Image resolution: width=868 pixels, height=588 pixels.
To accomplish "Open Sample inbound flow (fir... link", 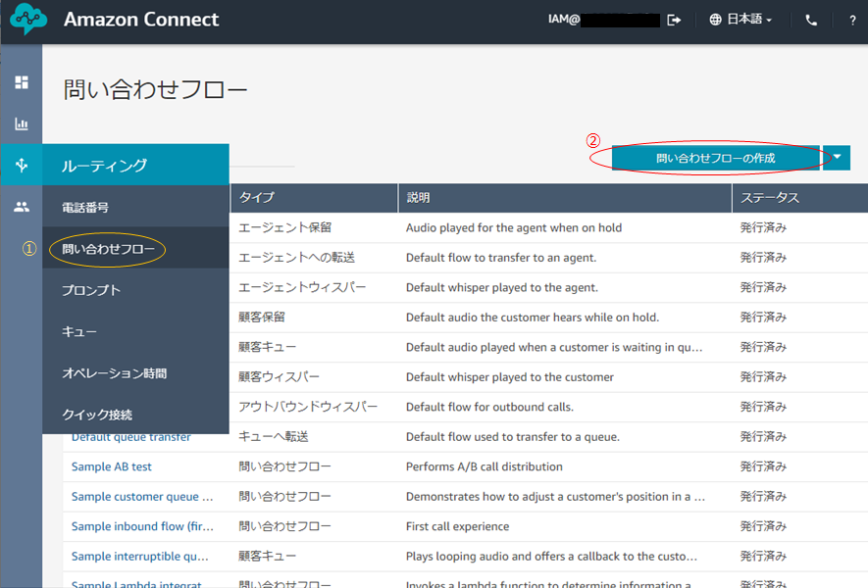I will coord(142,526).
